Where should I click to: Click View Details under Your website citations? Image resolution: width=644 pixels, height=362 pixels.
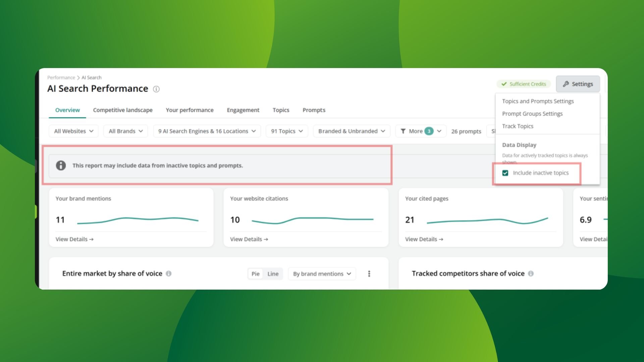tap(249, 239)
